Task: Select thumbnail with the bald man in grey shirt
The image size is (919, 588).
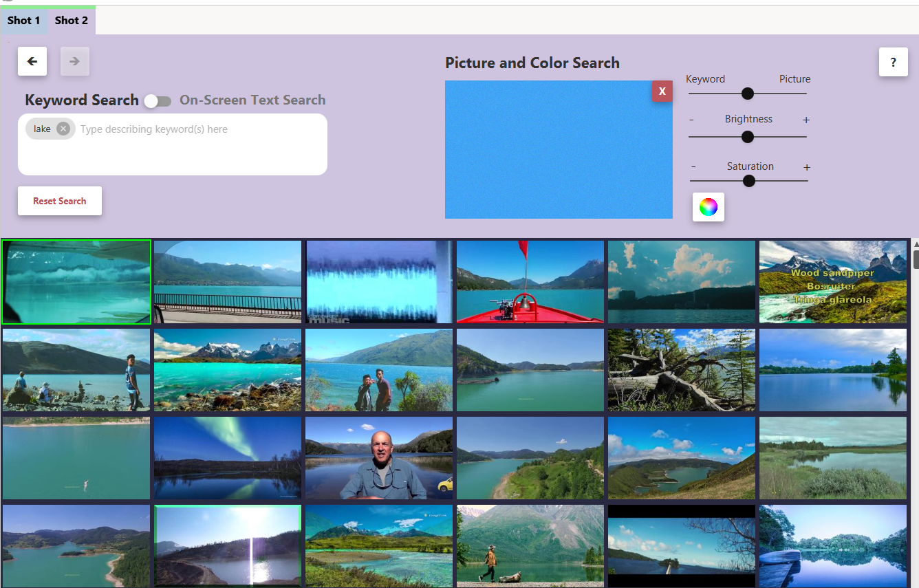Action: tap(379, 458)
